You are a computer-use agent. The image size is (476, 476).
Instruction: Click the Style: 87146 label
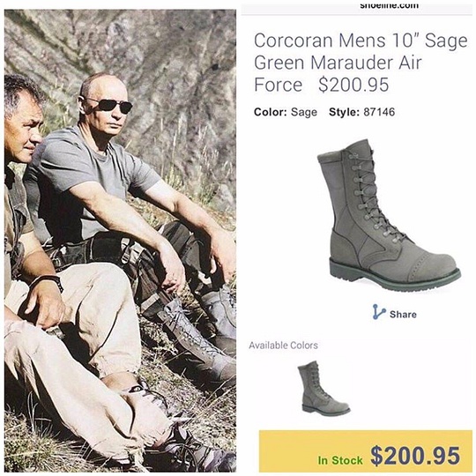(362, 112)
